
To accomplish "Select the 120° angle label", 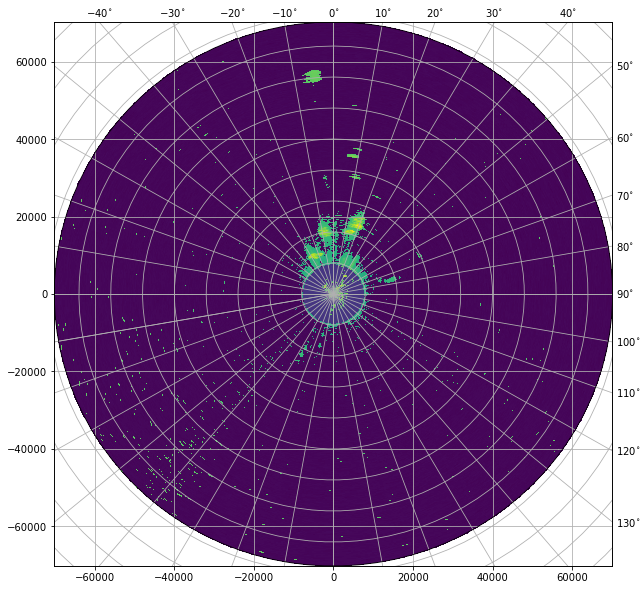I will click(628, 451).
